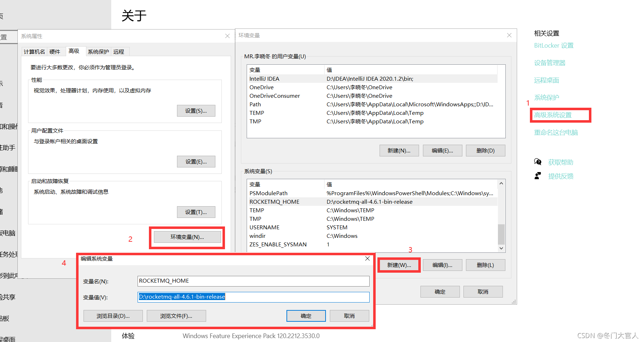Confirm with 确定 in 环境变量 window
The image size is (644, 342).
(x=440, y=292)
